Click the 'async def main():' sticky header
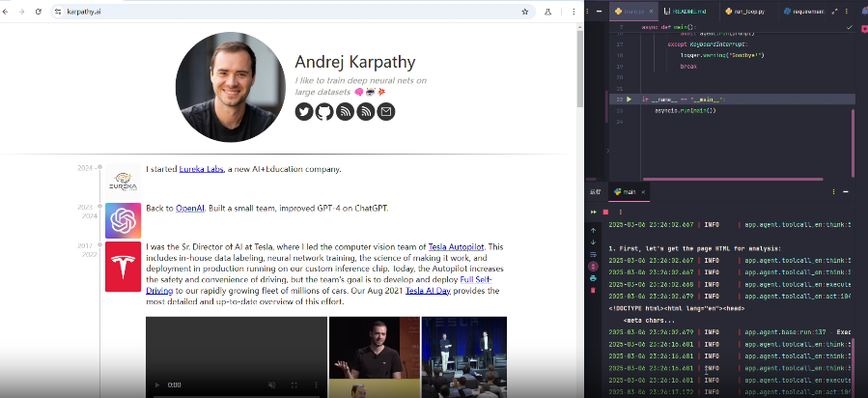This screenshot has width=868, height=398. [669, 27]
